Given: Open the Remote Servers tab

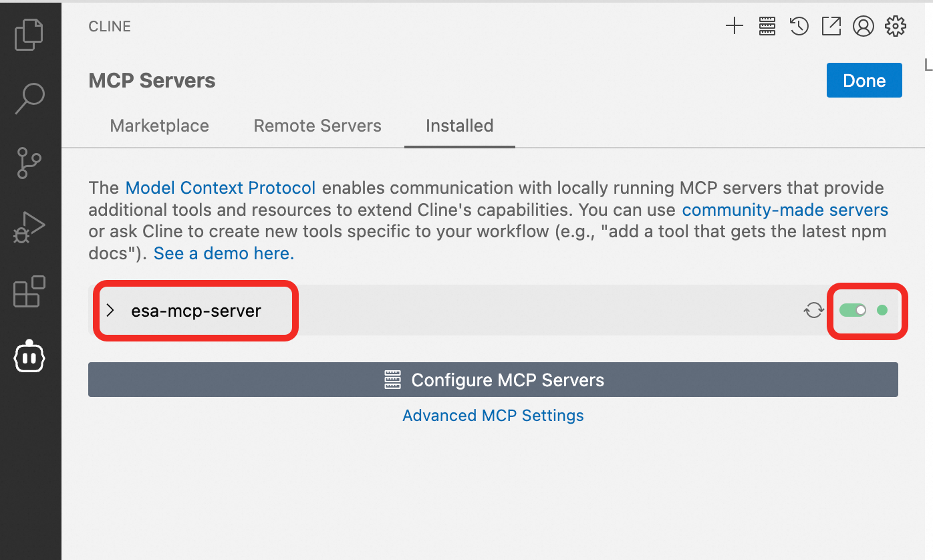Looking at the screenshot, I should [317, 126].
